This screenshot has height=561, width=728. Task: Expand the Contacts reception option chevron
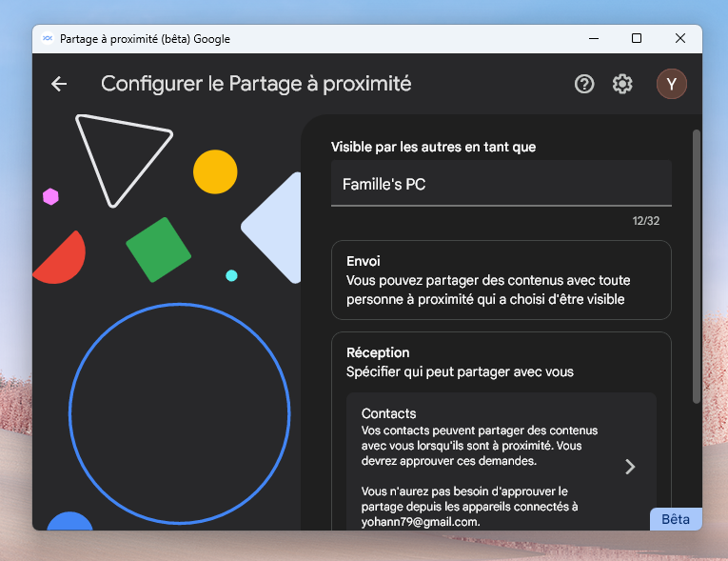[x=630, y=467]
